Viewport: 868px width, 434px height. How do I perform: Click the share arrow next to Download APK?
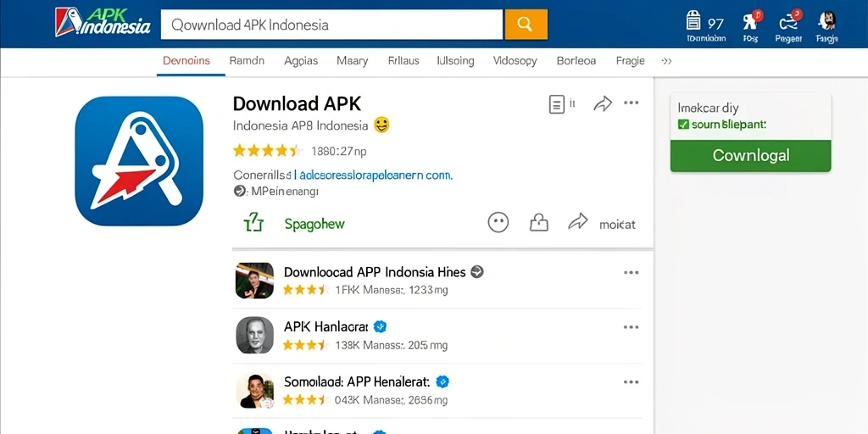pyautogui.click(x=603, y=103)
